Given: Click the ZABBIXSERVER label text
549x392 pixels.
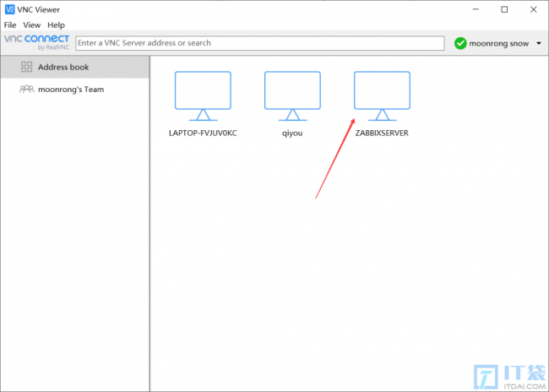Looking at the screenshot, I should 382,133.
